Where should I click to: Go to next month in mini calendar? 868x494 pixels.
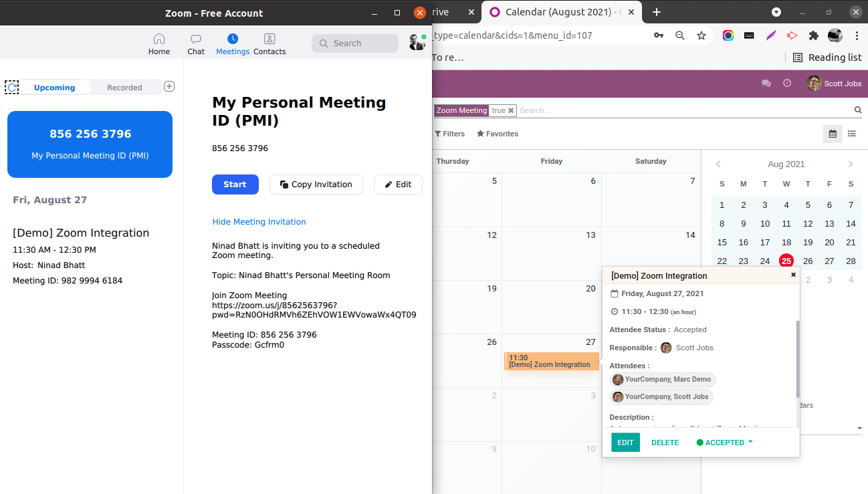(x=851, y=164)
